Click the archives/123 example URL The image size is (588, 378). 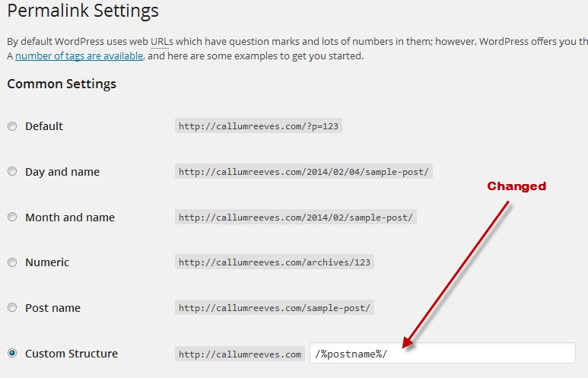click(275, 262)
